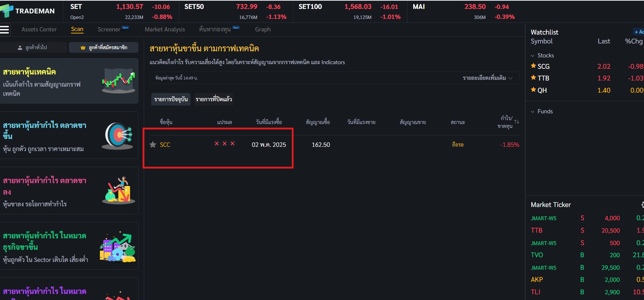
Task: Click the dartboard target illustration
Action: (x=118, y=136)
